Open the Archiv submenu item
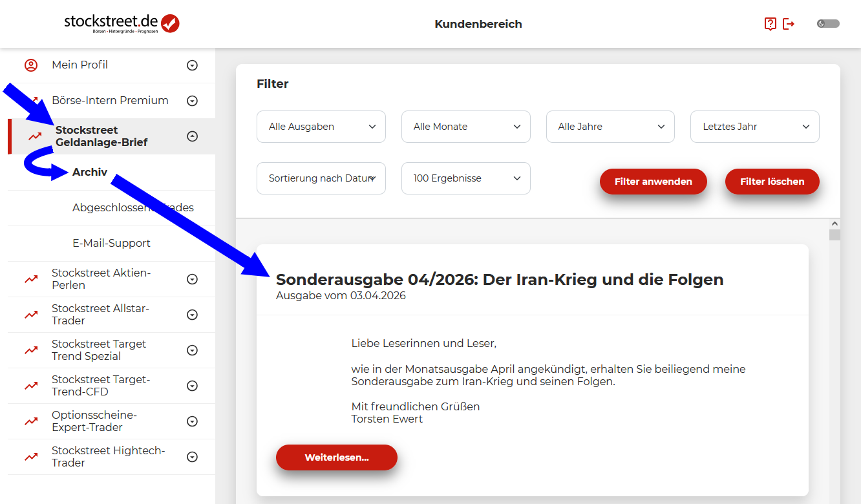The image size is (861, 504). click(x=90, y=173)
